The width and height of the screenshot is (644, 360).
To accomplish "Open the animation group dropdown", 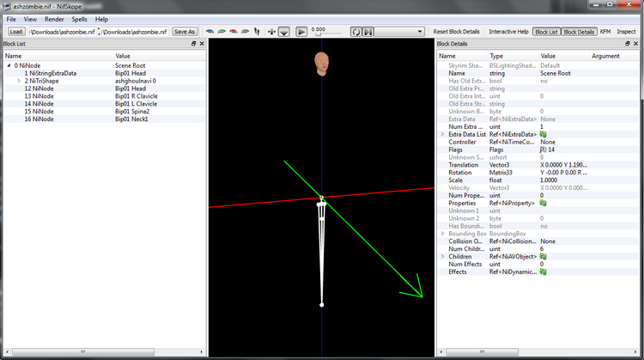I will (x=398, y=32).
